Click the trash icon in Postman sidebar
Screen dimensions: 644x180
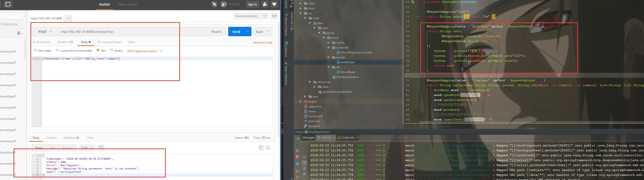[19, 33]
